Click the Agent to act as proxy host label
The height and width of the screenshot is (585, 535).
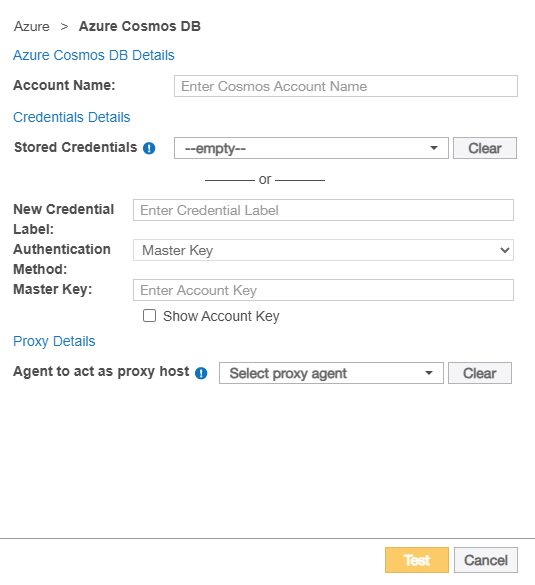101,372
